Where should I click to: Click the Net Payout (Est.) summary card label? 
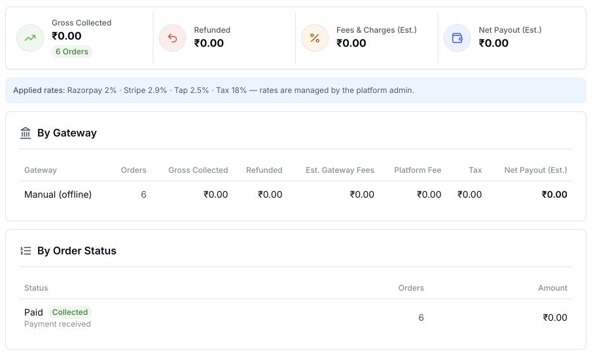tap(510, 30)
